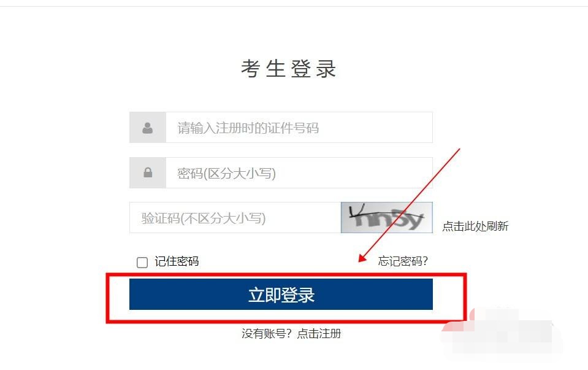
Task: Click the gray box behind the lock icon
Action: click(x=148, y=172)
